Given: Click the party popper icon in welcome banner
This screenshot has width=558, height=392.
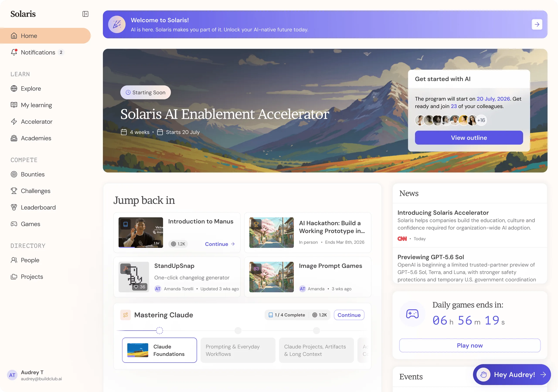Looking at the screenshot, I should pos(117,24).
